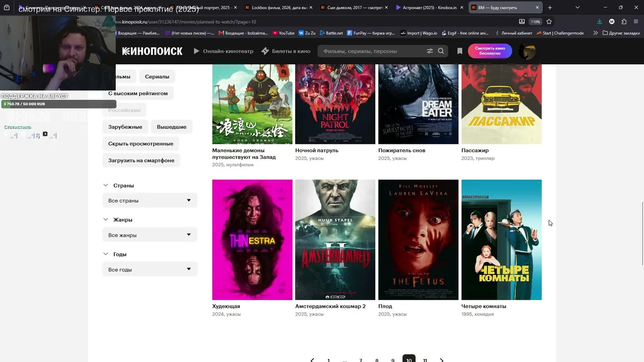Open the Amsterdamned II poster
The image size is (644, 362).
335,240
